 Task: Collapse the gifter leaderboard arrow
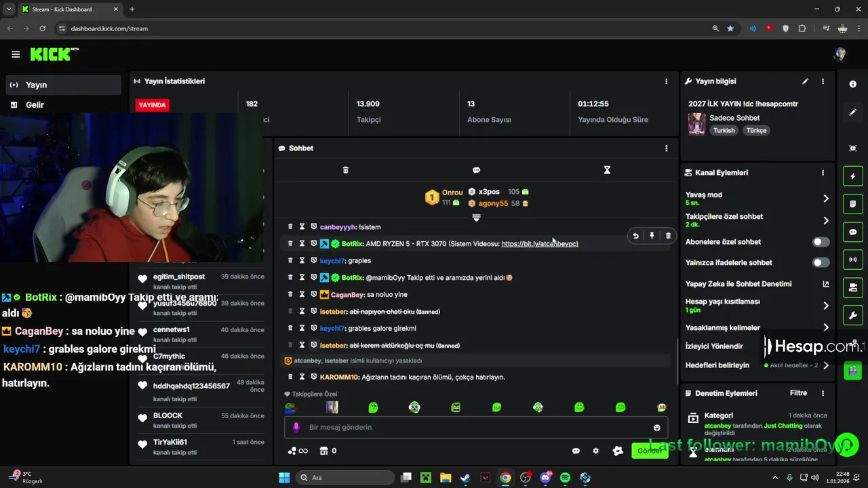click(476, 218)
